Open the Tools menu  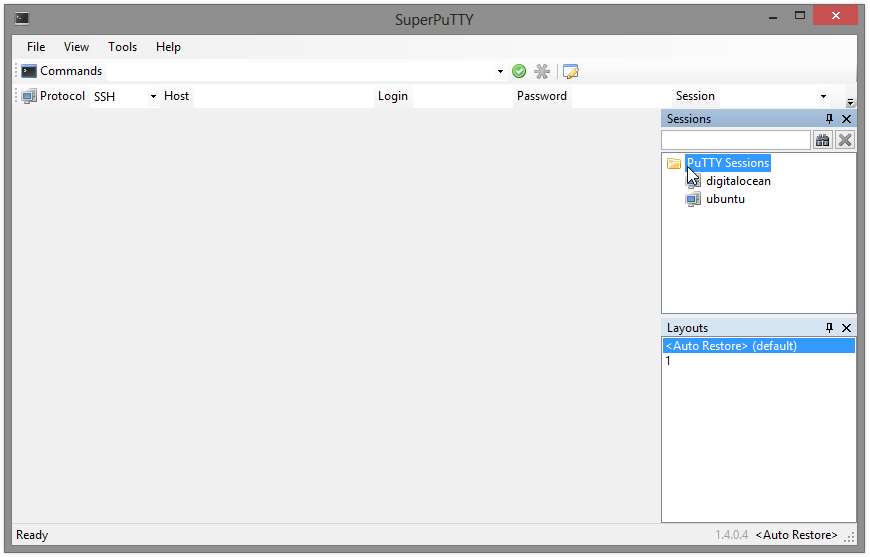[x=122, y=47]
